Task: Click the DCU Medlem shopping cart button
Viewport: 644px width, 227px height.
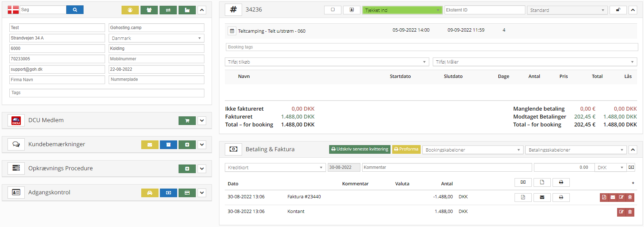Action: (x=187, y=121)
